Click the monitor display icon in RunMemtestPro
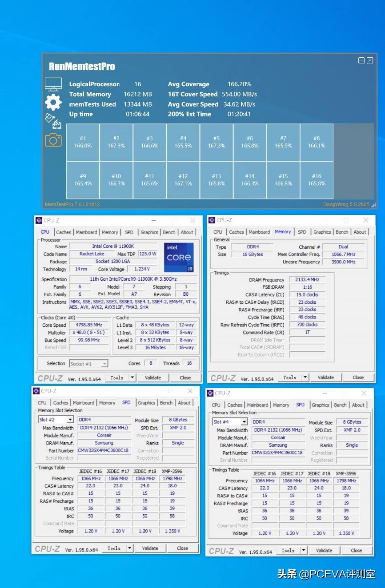The image size is (385, 588). click(53, 83)
